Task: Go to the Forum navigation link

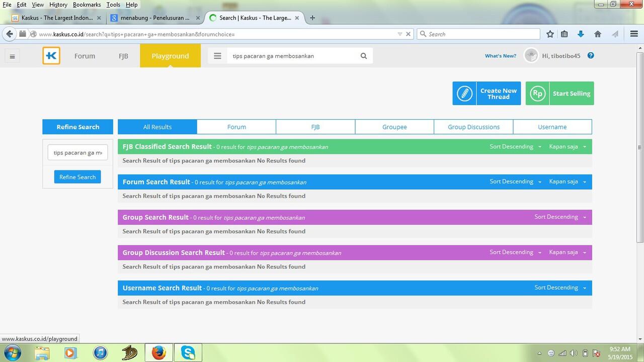Action: click(85, 56)
